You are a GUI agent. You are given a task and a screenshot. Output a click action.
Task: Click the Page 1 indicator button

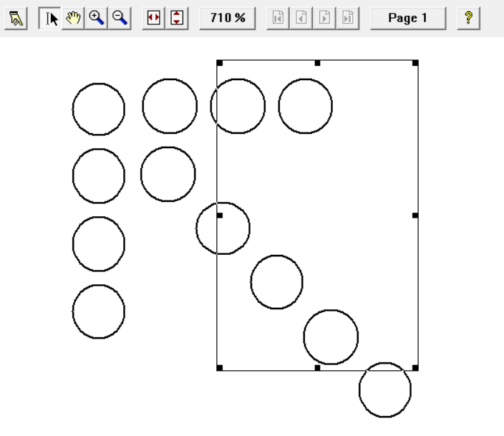408,18
